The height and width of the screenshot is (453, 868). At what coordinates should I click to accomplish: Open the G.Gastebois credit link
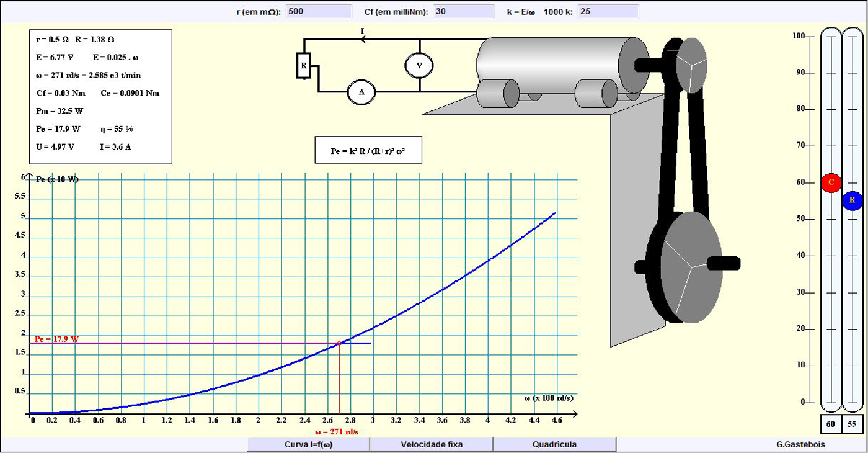(800, 444)
